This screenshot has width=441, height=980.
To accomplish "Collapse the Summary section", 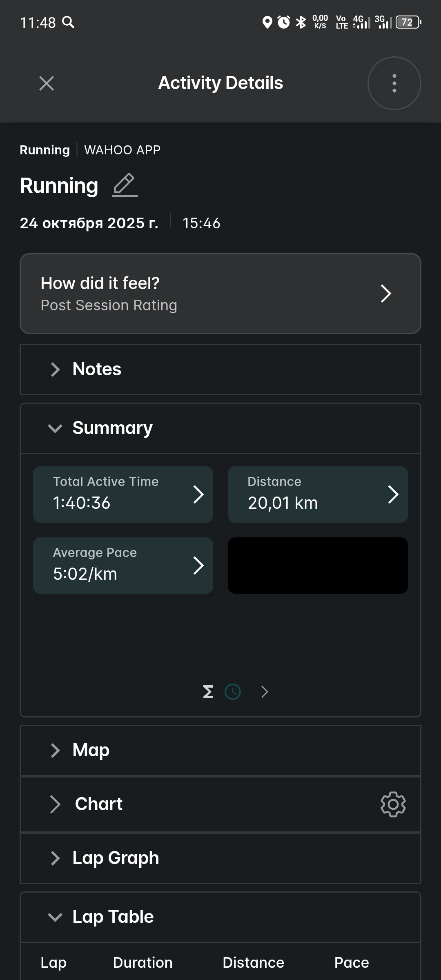I will (220, 428).
